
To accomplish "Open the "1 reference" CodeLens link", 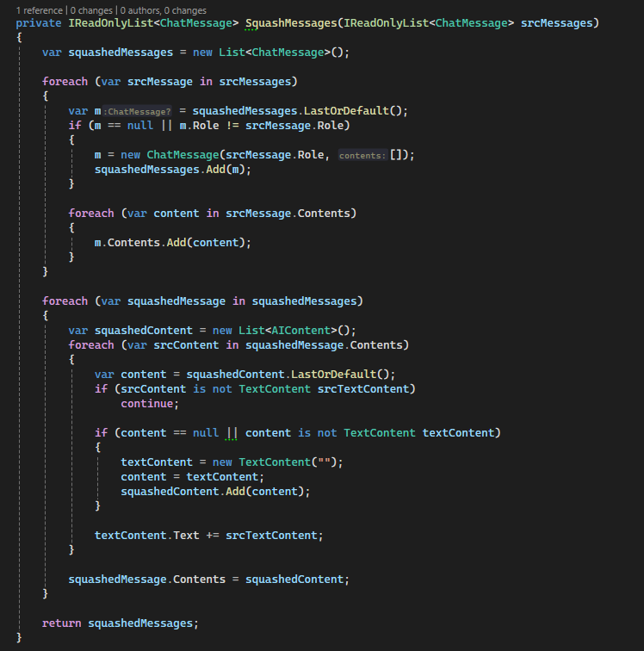I will (x=39, y=10).
